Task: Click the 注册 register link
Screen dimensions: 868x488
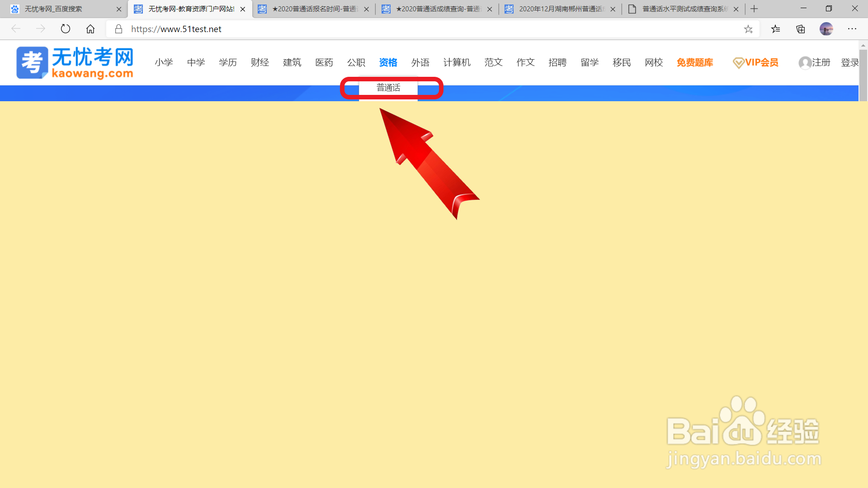Action: (820, 62)
